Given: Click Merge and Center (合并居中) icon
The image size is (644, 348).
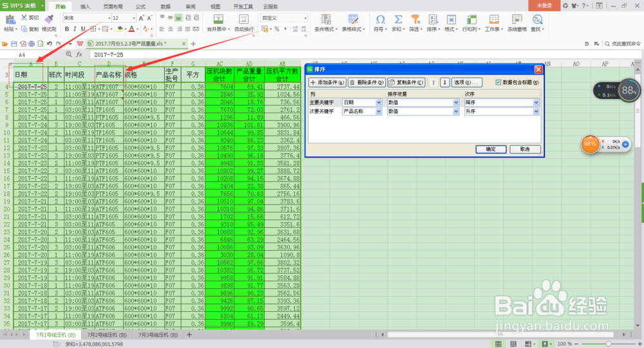Looking at the screenshot, I should click(x=218, y=19).
